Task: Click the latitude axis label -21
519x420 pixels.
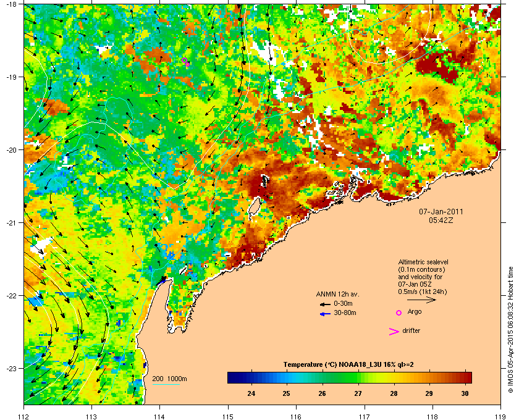Action: [x=11, y=223]
